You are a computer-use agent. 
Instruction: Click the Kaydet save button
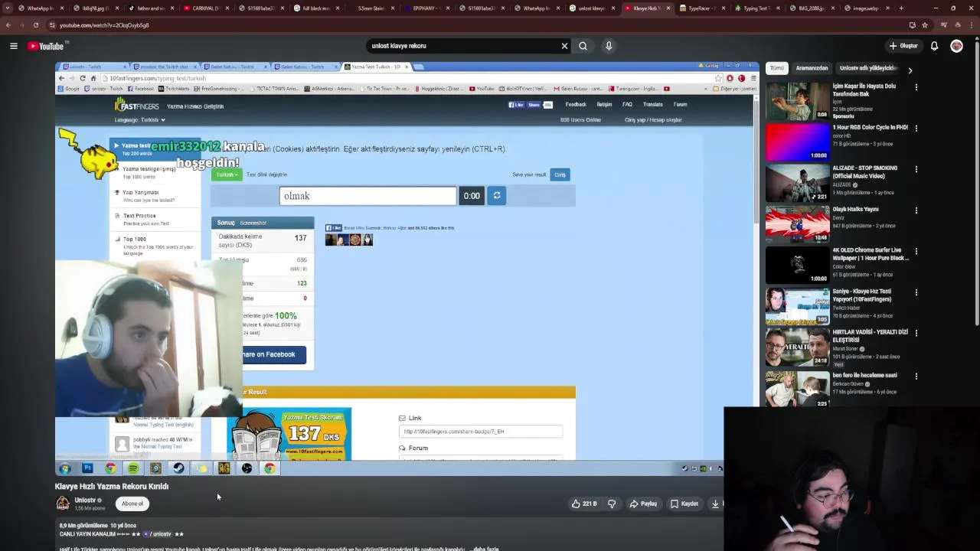684,504
